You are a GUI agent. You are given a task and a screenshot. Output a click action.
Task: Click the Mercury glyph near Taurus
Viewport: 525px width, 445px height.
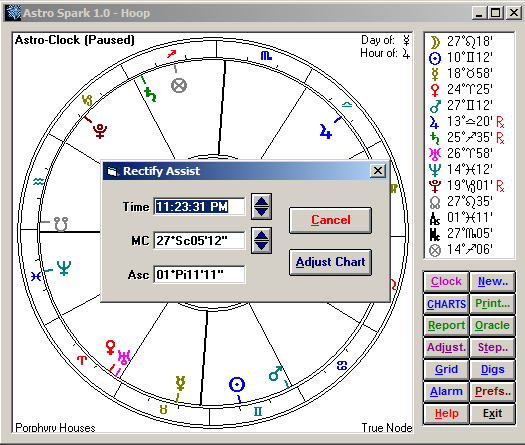tap(180, 383)
